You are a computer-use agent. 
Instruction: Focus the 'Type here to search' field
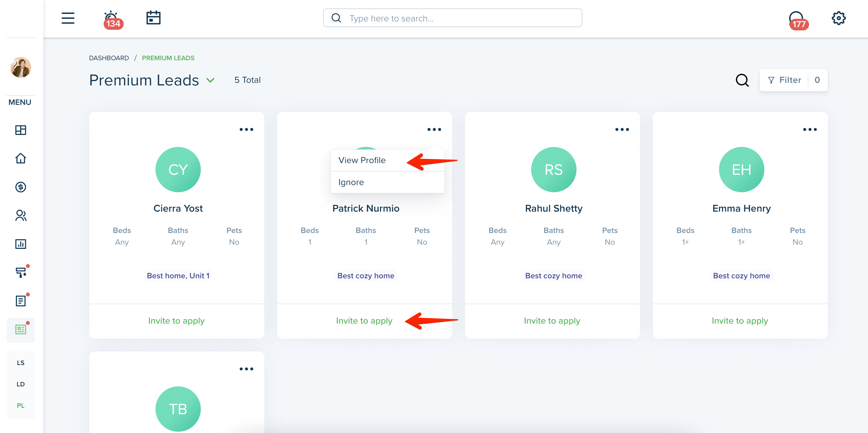(452, 18)
